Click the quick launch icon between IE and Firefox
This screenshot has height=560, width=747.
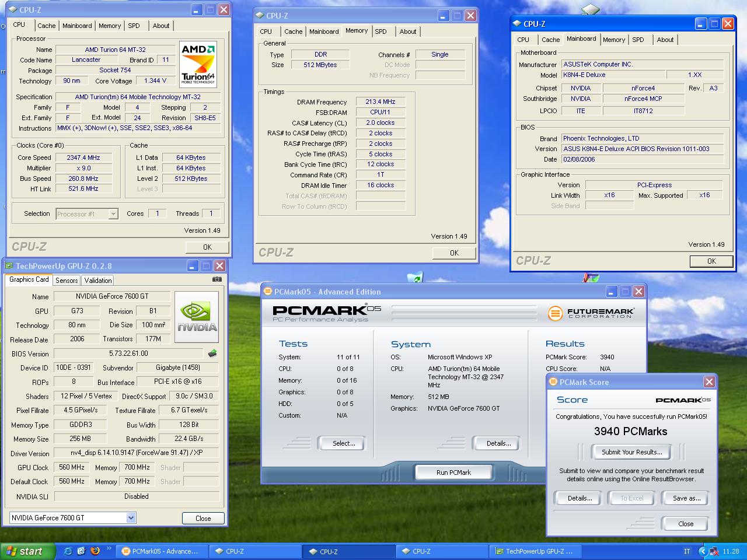tap(82, 551)
